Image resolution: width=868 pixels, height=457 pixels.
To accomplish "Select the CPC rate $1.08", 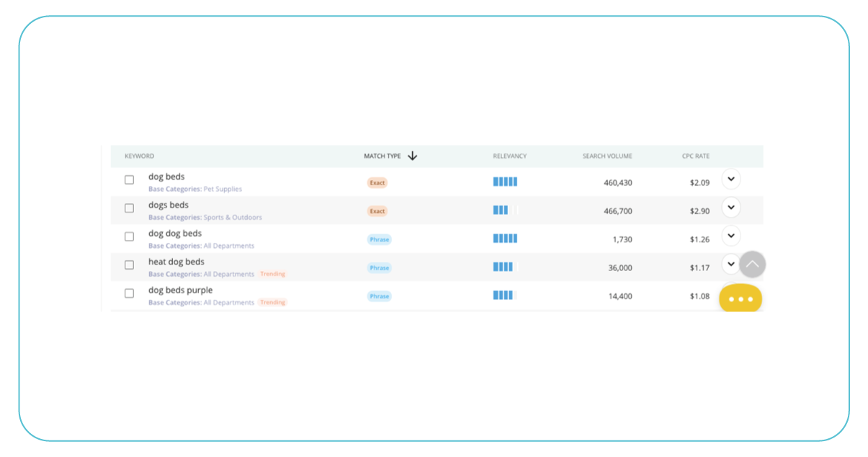I will click(699, 296).
